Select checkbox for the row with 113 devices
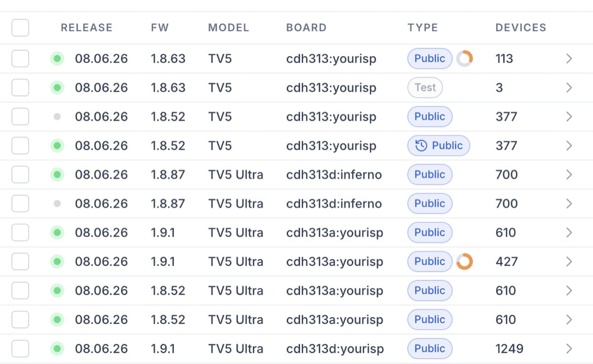 coord(20,59)
